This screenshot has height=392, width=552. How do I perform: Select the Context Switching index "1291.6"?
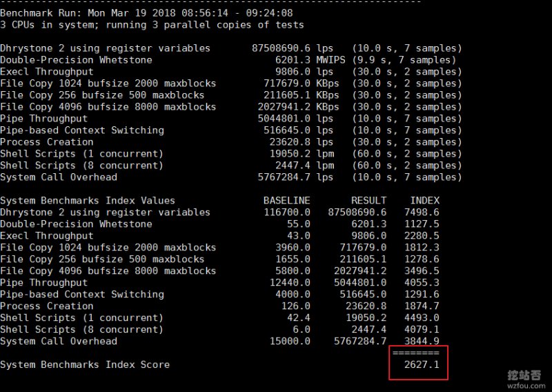[x=422, y=295]
